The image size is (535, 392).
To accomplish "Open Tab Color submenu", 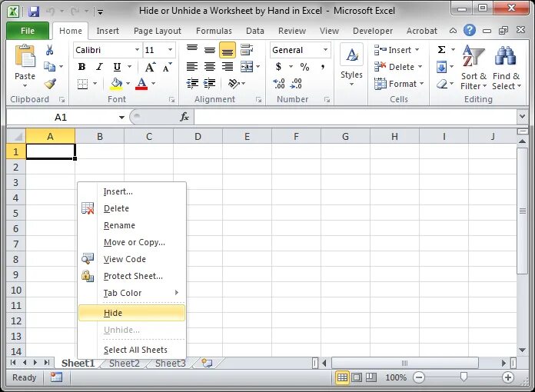I will [x=131, y=293].
